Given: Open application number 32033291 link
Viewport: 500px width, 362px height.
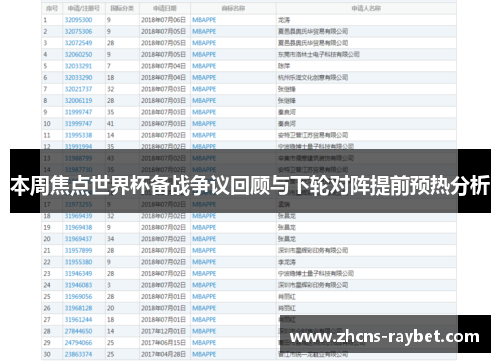Looking at the screenshot, I should coord(78,66).
